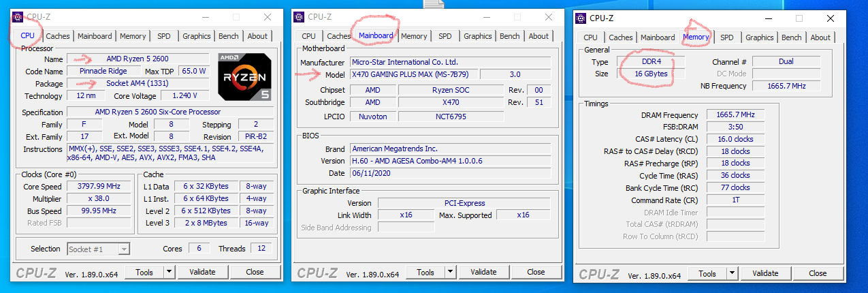Switch to the Memory tab in middle window

[414, 36]
